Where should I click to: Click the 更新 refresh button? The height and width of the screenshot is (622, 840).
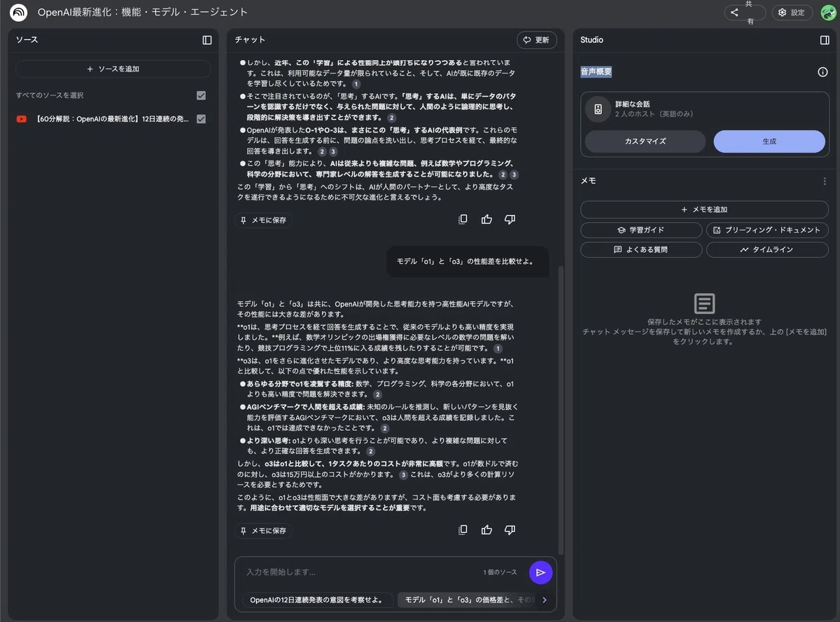coord(537,40)
